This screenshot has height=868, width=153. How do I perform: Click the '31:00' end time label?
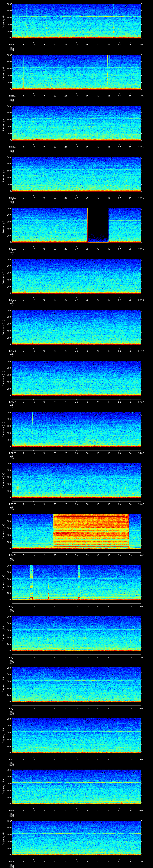coord(141,861)
